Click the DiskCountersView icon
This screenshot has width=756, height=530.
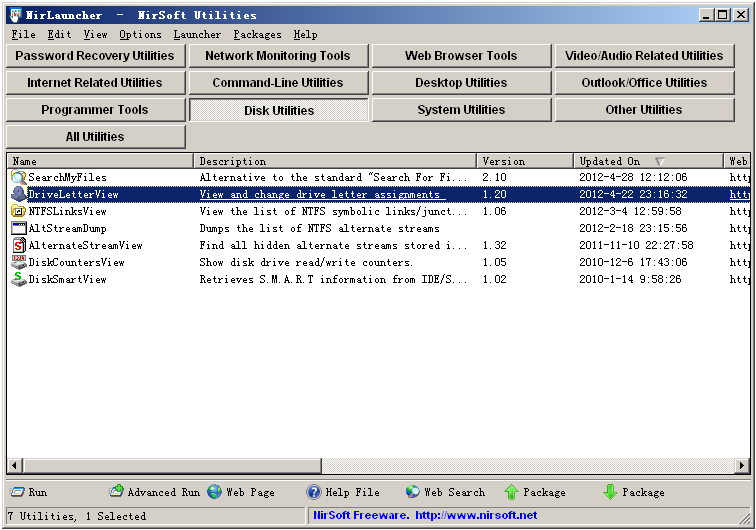click(19, 262)
